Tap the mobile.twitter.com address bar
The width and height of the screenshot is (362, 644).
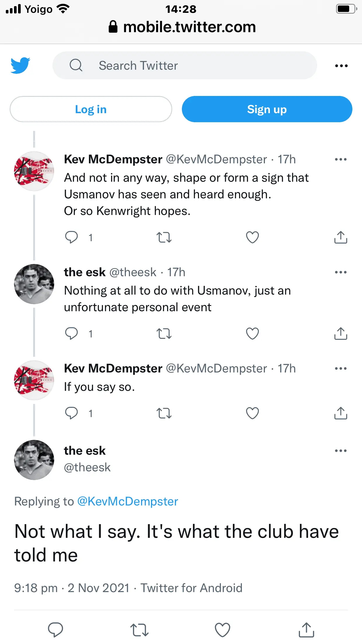(x=182, y=27)
